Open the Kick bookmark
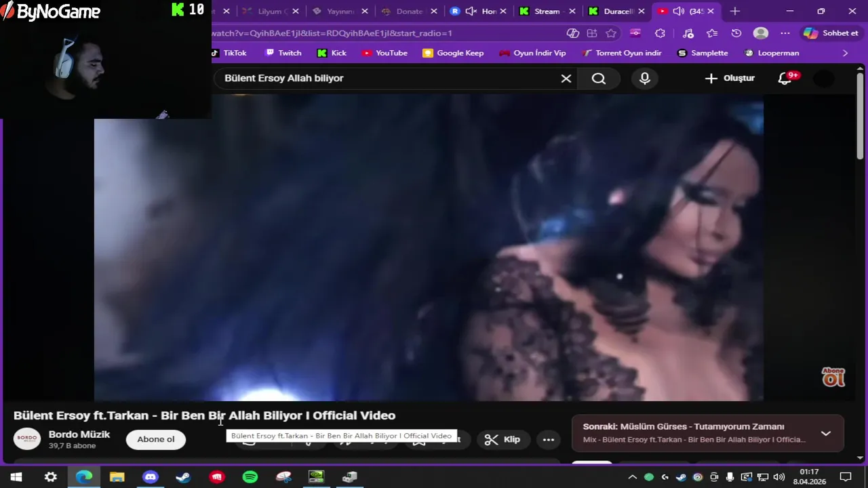The height and width of the screenshot is (488, 868). [332, 53]
